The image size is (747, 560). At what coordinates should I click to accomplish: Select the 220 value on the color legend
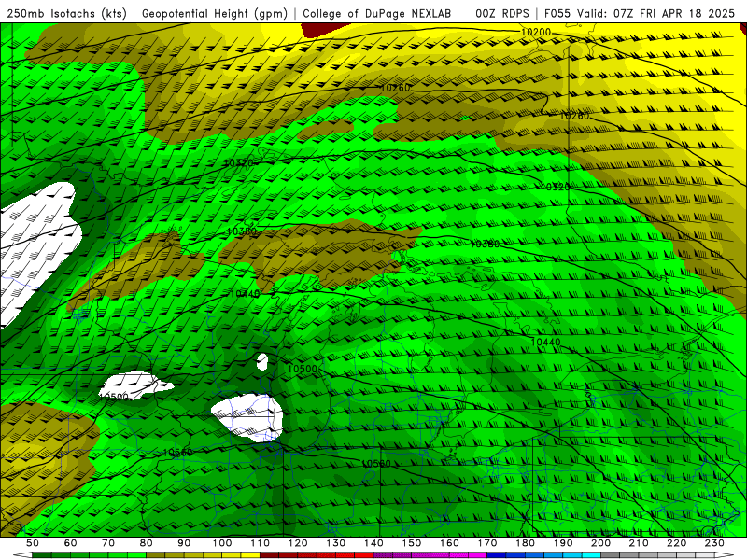[x=676, y=543]
